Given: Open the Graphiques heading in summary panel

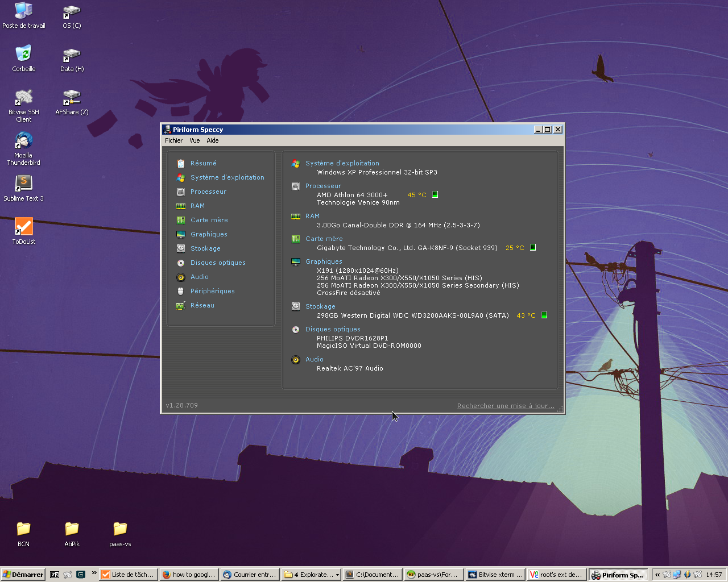Looking at the screenshot, I should click(x=324, y=261).
